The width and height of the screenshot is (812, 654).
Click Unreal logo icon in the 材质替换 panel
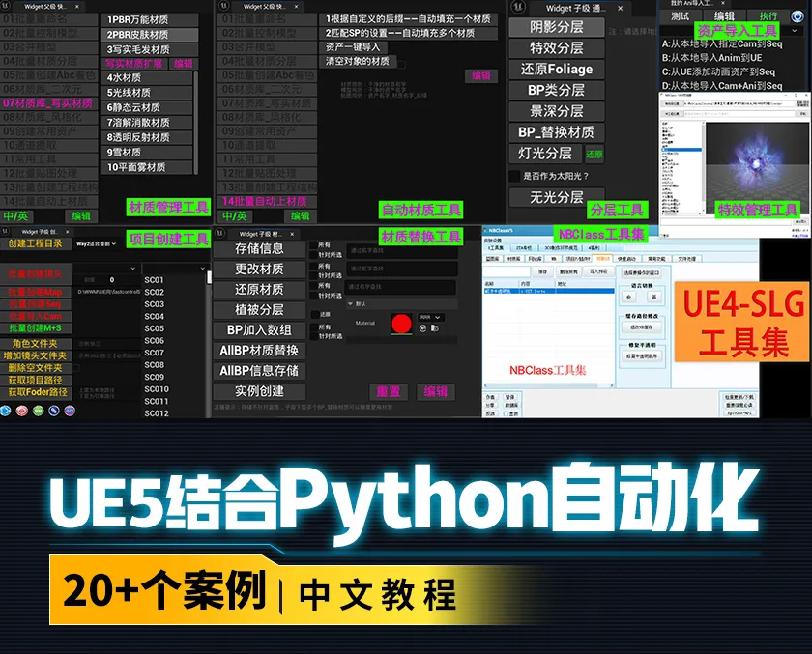pyautogui.click(x=219, y=234)
